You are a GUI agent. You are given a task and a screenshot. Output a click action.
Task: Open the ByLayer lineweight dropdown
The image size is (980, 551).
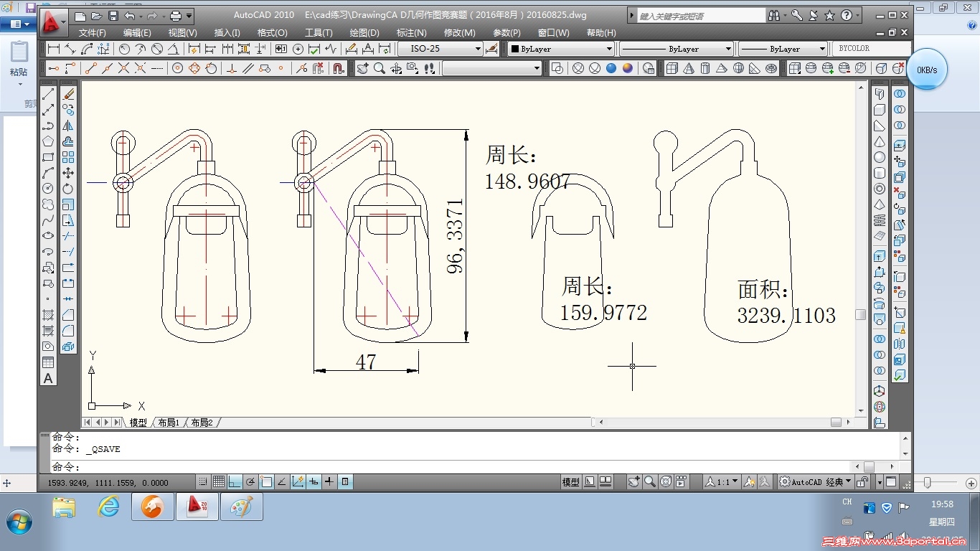(783, 49)
